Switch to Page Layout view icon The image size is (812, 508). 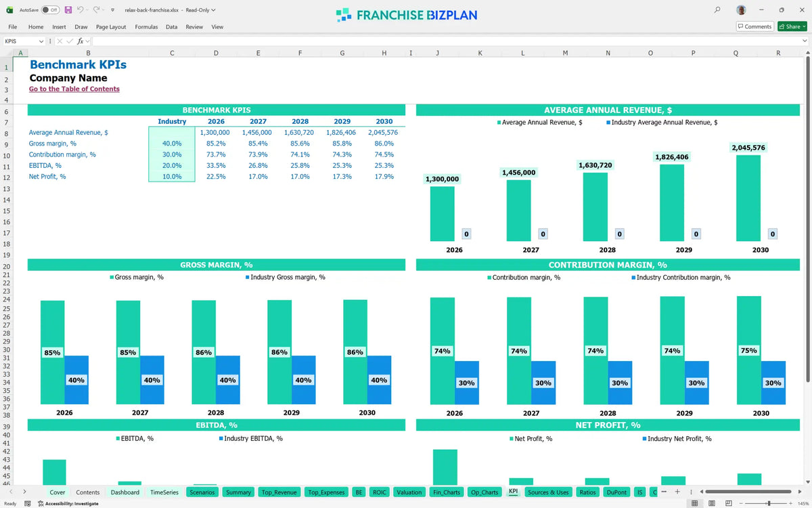[x=712, y=503]
